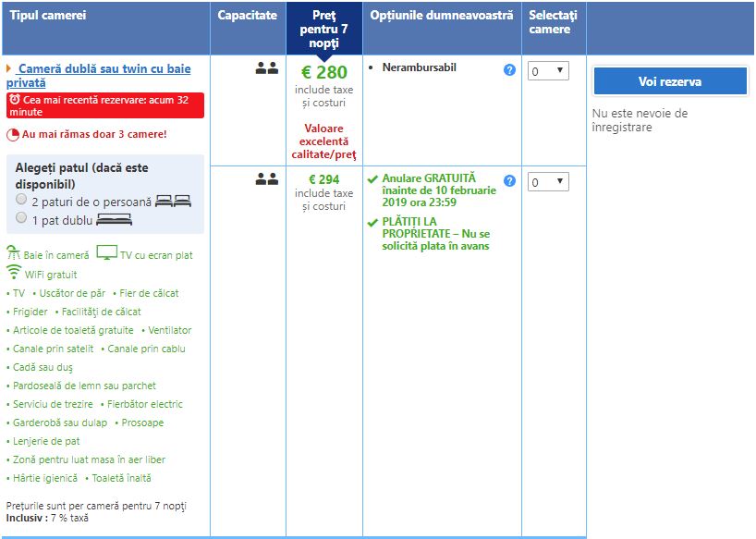Click the double bed icon
756x539 pixels.
(x=114, y=218)
